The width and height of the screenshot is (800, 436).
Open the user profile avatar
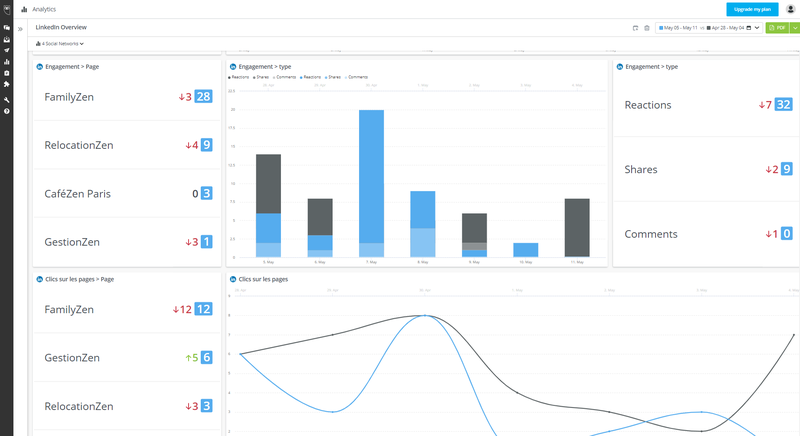(x=790, y=9)
